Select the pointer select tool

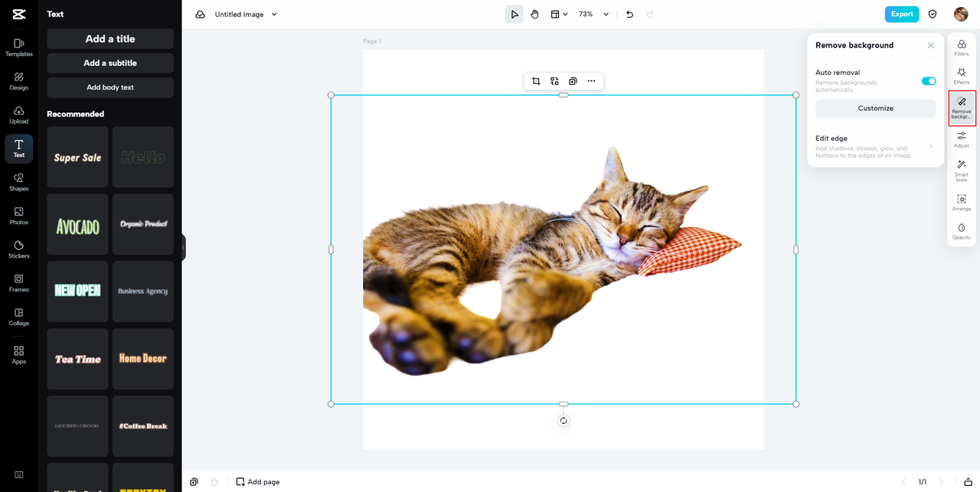[x=514, y=14]
